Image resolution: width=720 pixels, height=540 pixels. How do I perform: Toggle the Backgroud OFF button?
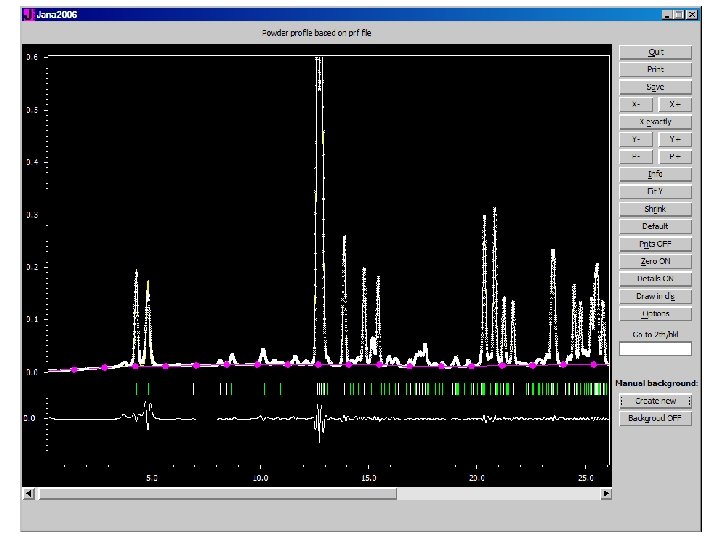coord(655,419)
